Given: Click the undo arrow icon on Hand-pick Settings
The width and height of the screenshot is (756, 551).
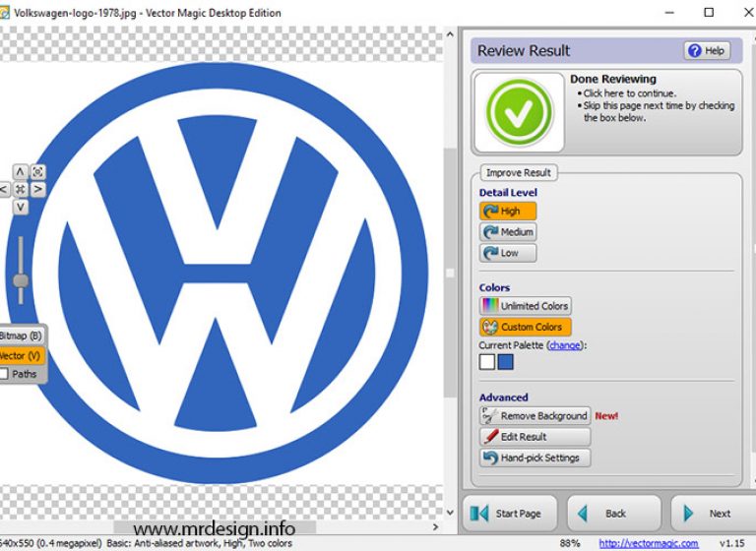Looking at the screenshot, I should click(x=491, y=458).
